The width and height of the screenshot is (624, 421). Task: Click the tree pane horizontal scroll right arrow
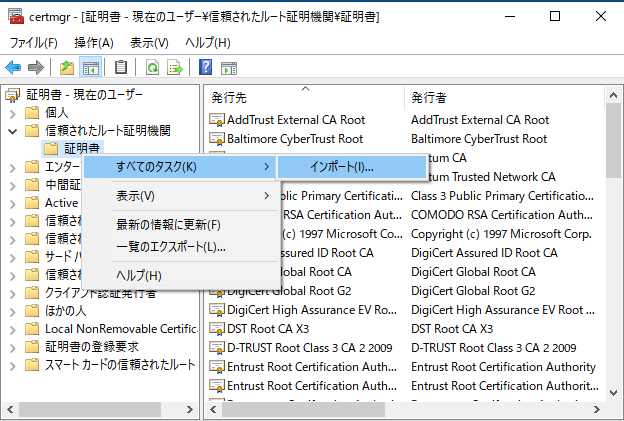coord(190,409)
